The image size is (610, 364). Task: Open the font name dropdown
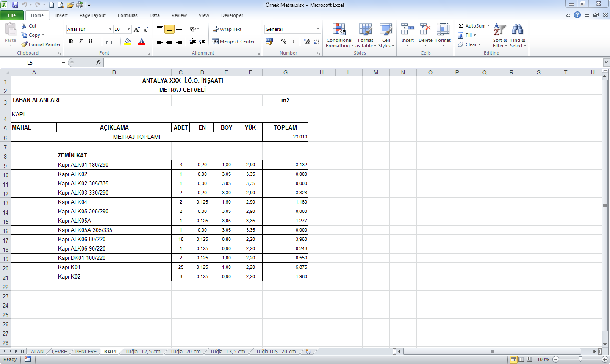110,29
